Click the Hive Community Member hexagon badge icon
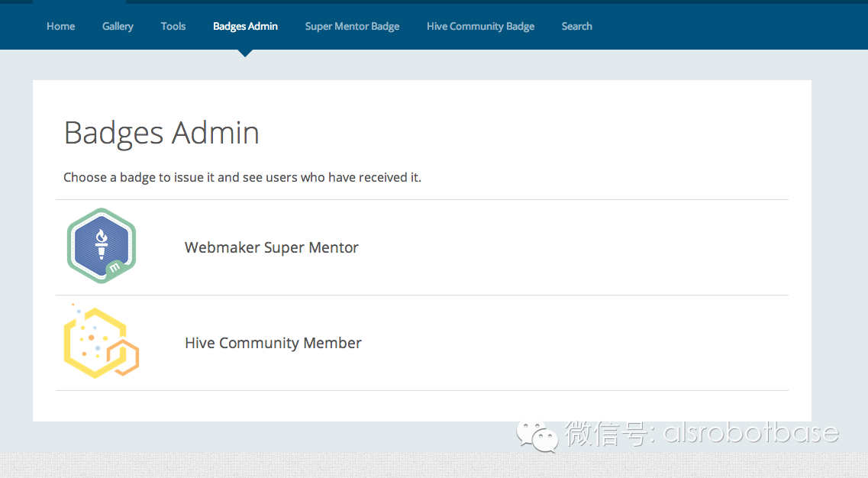Image resolution: width=868 pixels, height=478 pixels. [102, 341]
